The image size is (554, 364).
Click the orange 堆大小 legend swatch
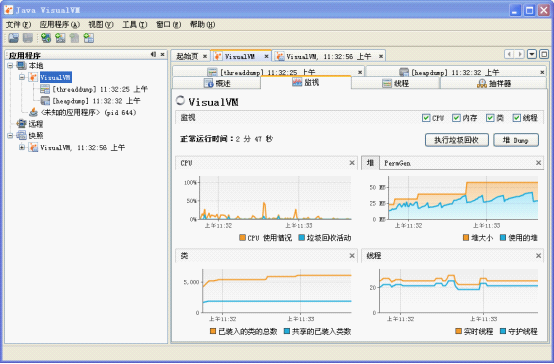(466, 237)
